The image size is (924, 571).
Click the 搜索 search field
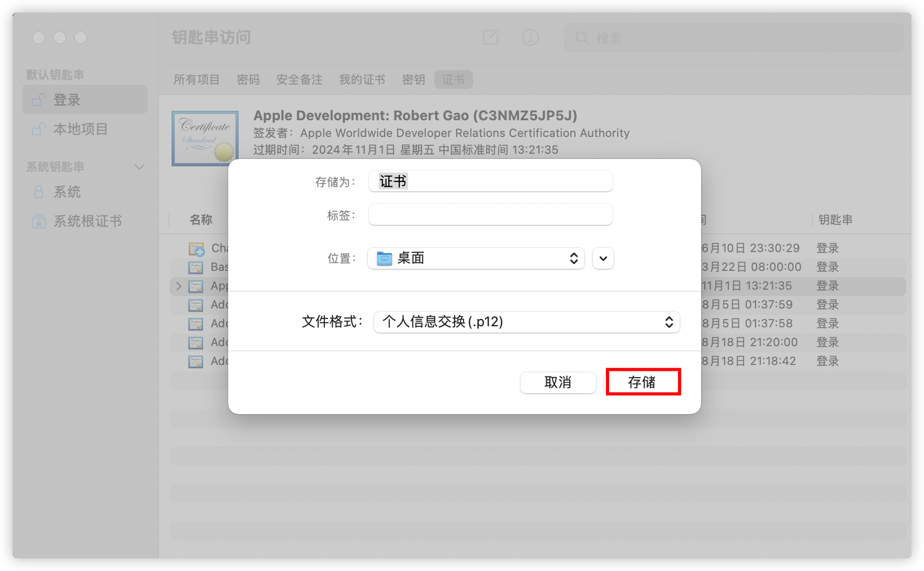click(734, 38)
